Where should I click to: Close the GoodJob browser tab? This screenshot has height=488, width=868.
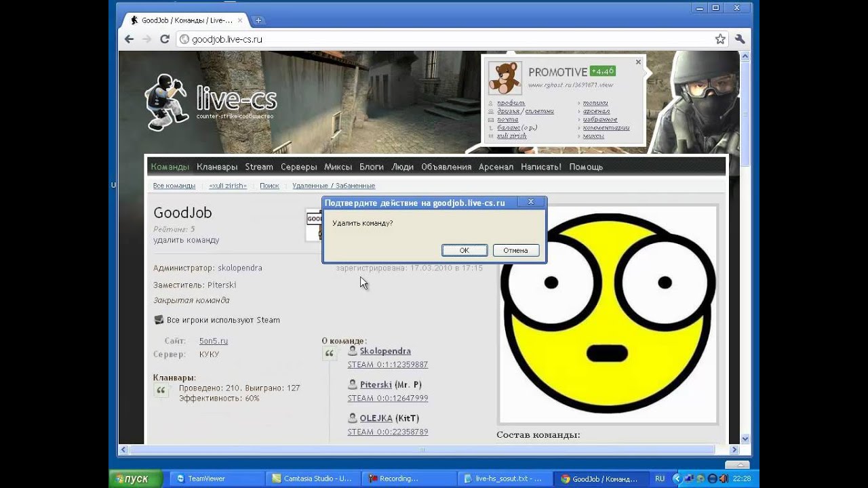pyautogui.click(x=240, y=20)
